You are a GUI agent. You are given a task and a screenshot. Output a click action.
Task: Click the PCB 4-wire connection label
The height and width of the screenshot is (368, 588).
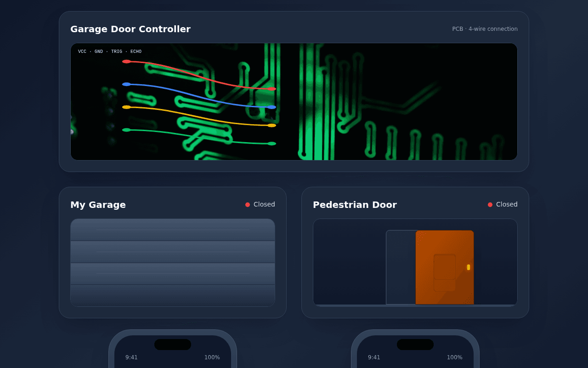(x=485, y=29)
